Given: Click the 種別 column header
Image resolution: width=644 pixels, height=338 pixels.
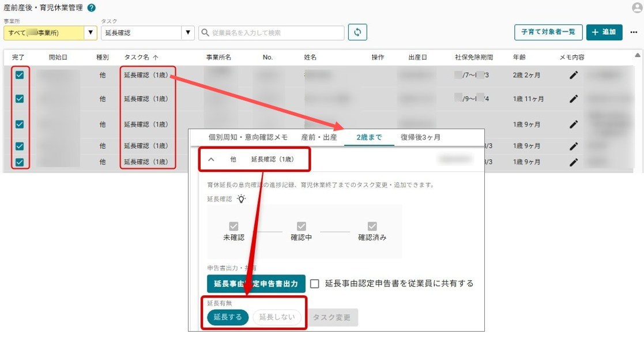Looking at the screenshot, I should tap(102, 58).
